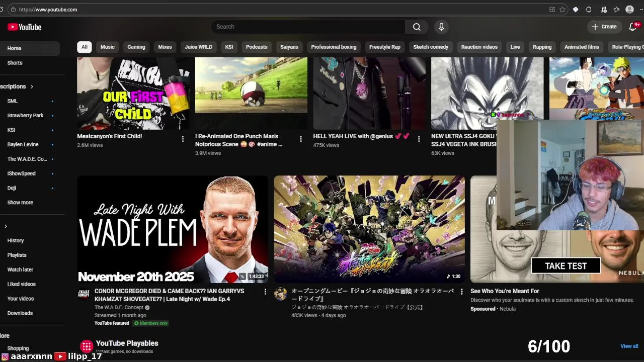Open the notifications bell

[633, 27]
